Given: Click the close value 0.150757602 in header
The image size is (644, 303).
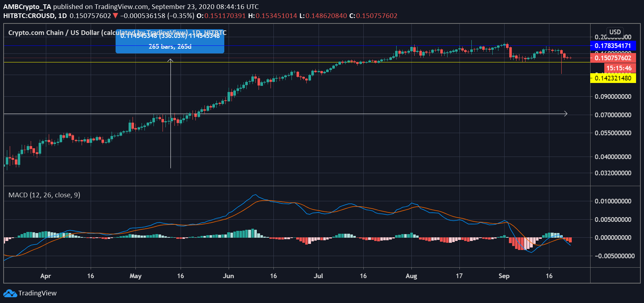Looking at the screenshot, I should click(377, 16).
